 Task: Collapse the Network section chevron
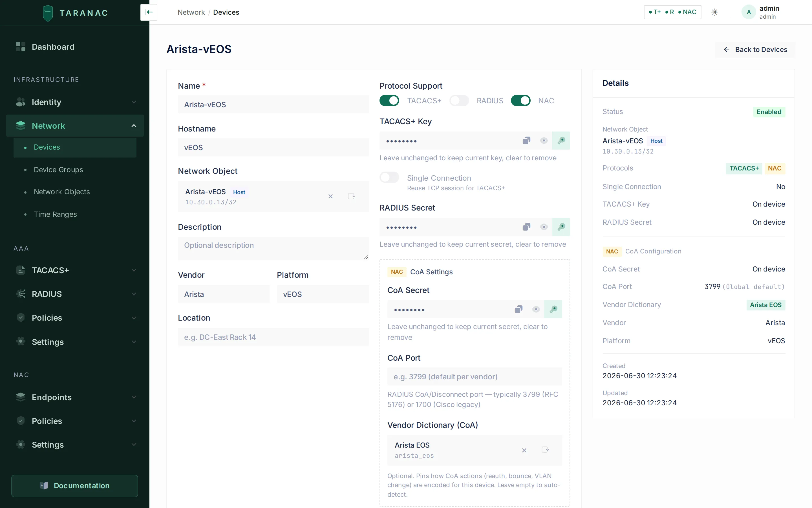coord(134,126)
